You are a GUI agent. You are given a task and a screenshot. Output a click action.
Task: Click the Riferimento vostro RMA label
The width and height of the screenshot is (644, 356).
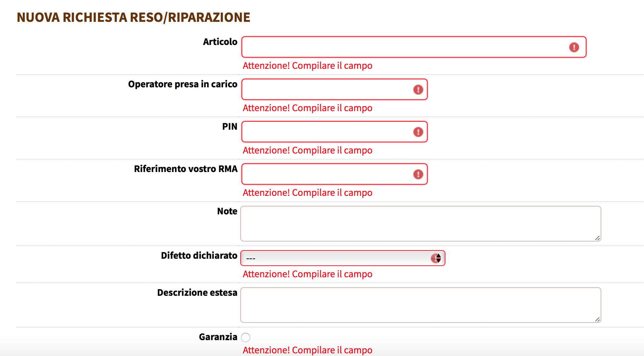(x=186, y=169)
